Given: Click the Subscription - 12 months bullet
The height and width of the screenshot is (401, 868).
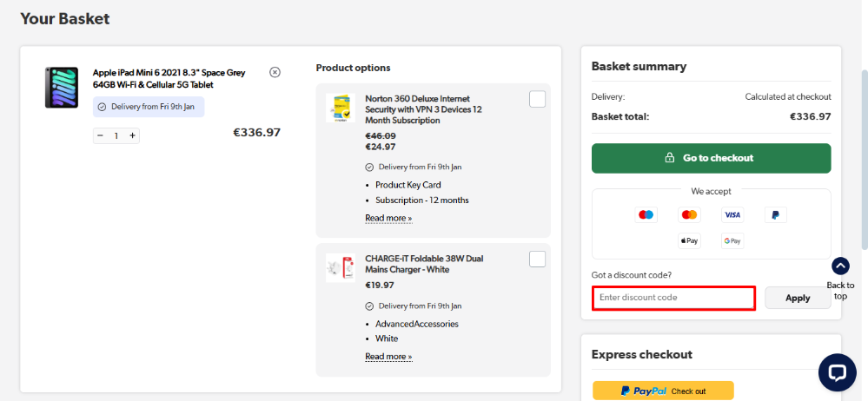Looking at the screenshot, I should pyautogui.click(x=421, y=200).
